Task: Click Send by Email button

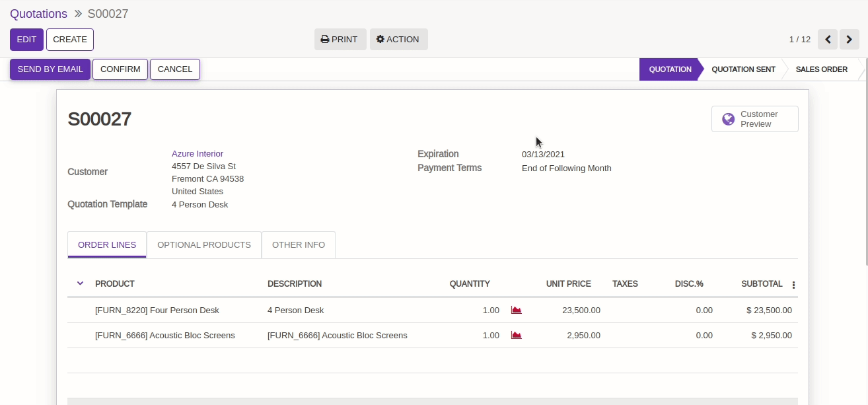Action: [x=50, y=69]
